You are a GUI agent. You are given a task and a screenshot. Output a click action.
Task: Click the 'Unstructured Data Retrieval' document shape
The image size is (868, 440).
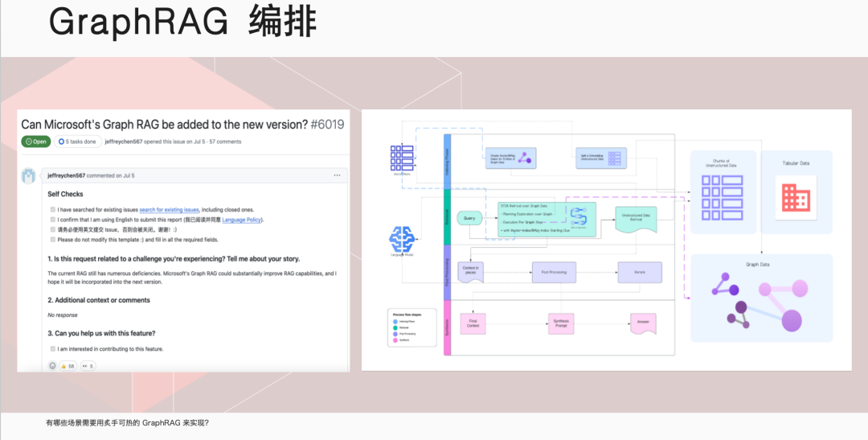636,220
